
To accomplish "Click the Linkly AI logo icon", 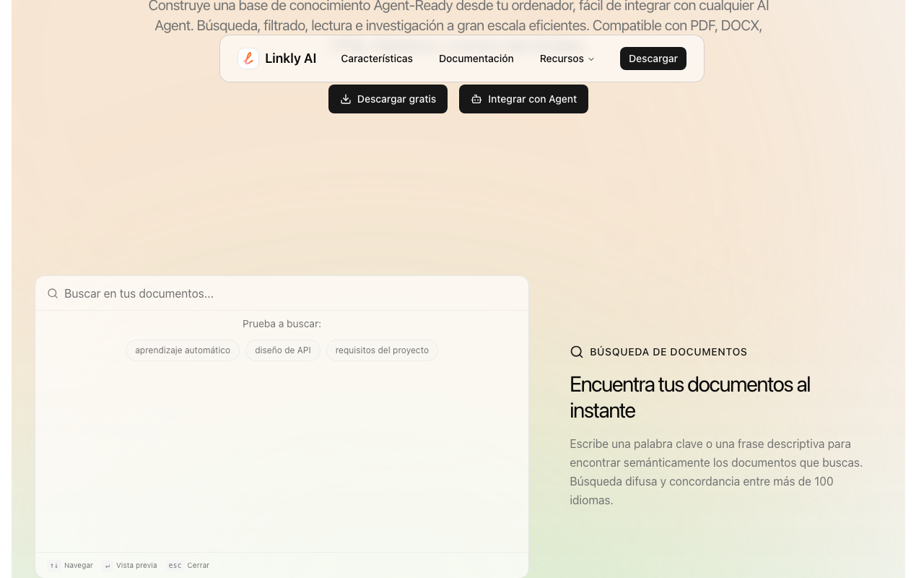I will tap(248, 59).
